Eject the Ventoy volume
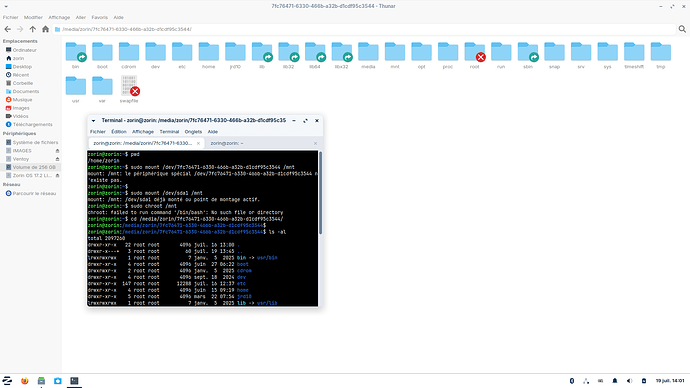Image resolution: width=690 pixels, height=388 pixels. tap(57, 159)
